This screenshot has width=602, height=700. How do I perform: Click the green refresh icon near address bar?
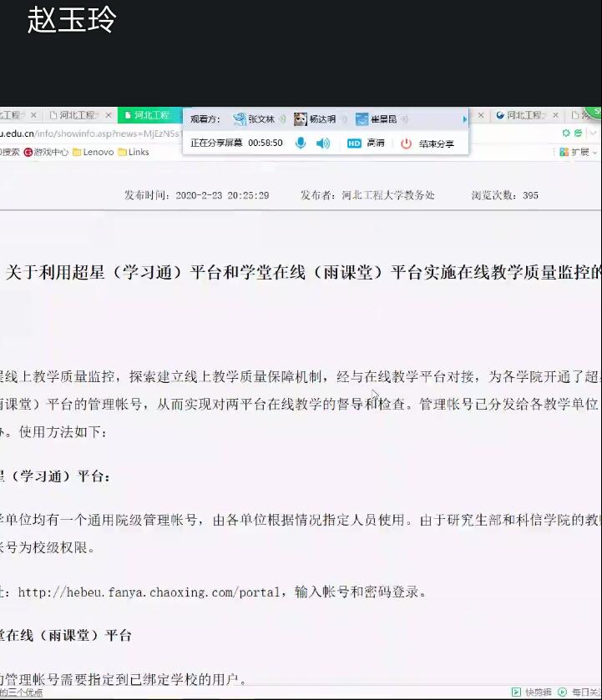(x=566, y=133)
